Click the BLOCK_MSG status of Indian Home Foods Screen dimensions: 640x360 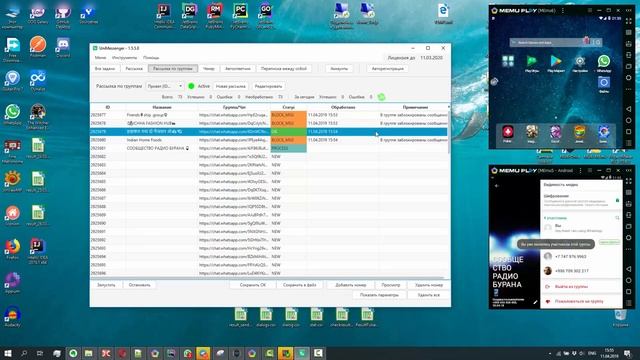[288, 140]
